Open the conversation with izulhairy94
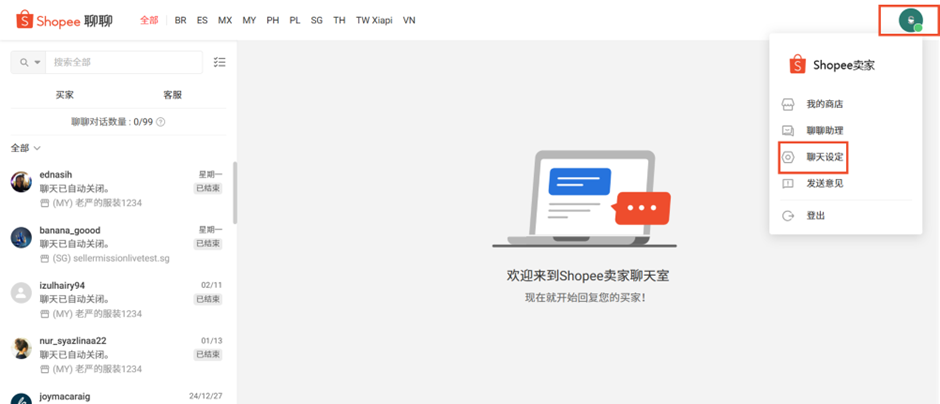This screenshot has height=404, width=940. tap(118, 300)
